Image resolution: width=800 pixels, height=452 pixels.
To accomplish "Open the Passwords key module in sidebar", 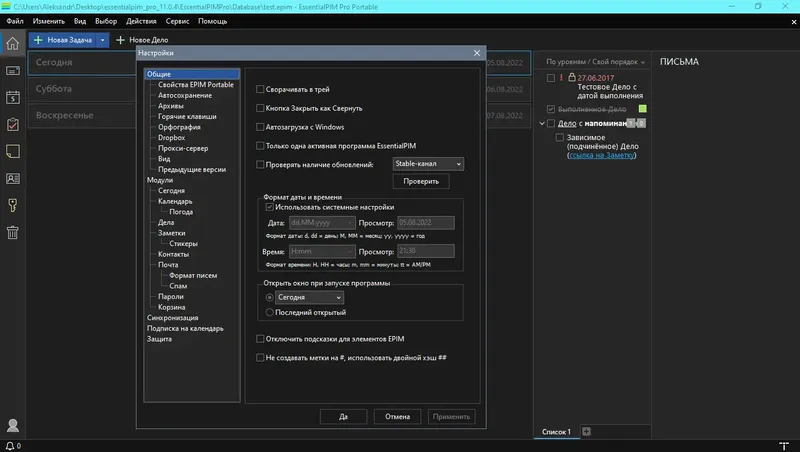I will [x=13, y=205].
